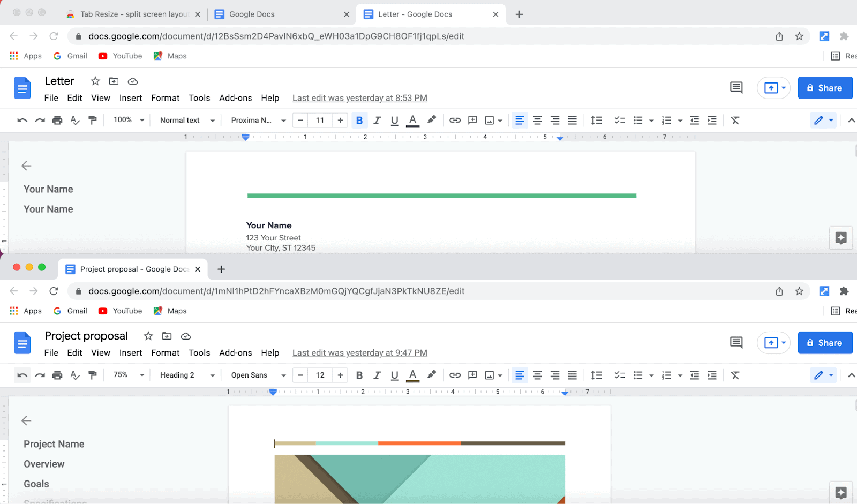857x504 pixels.
Task: Open Format menu in Letter document
Action: tap(165, 98)
